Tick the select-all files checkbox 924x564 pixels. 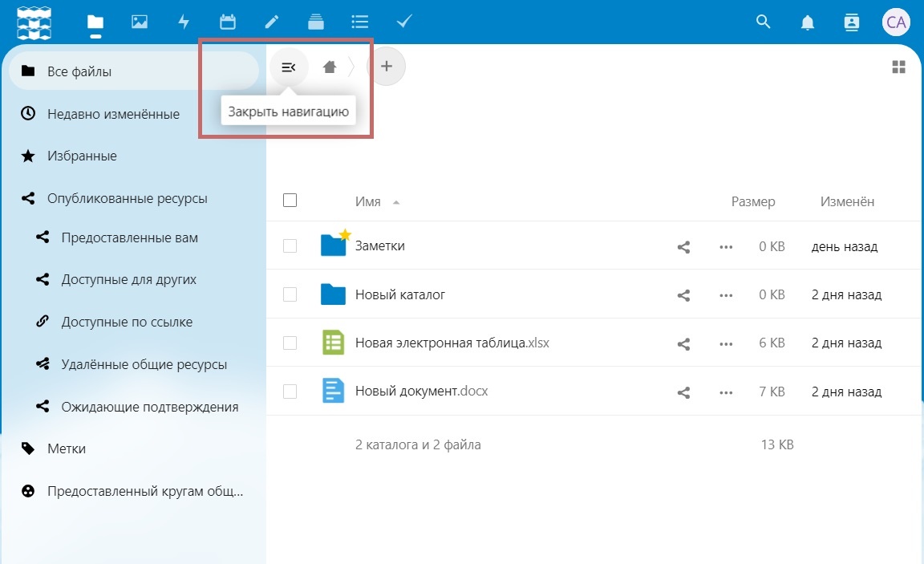290,201
